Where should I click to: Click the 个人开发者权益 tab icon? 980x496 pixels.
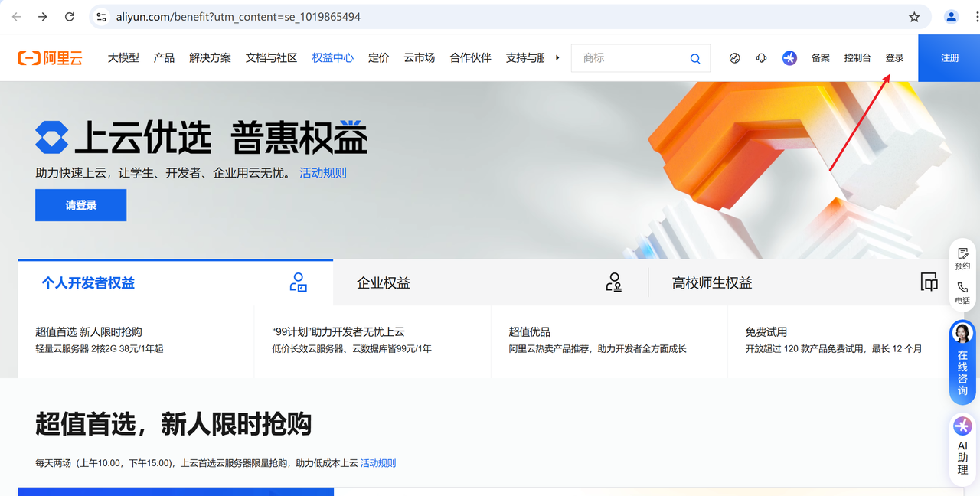(x=298, y=282)
